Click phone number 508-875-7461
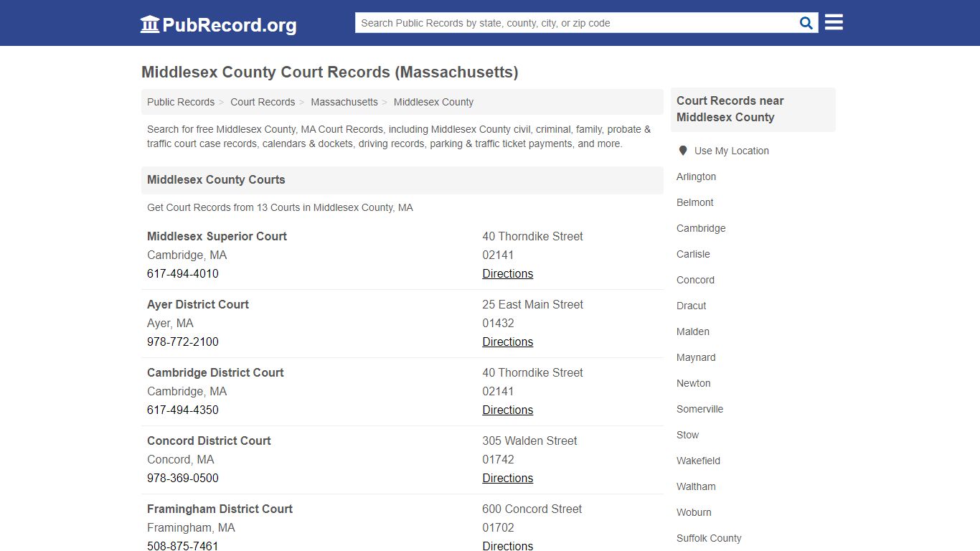 click(183, 545)
